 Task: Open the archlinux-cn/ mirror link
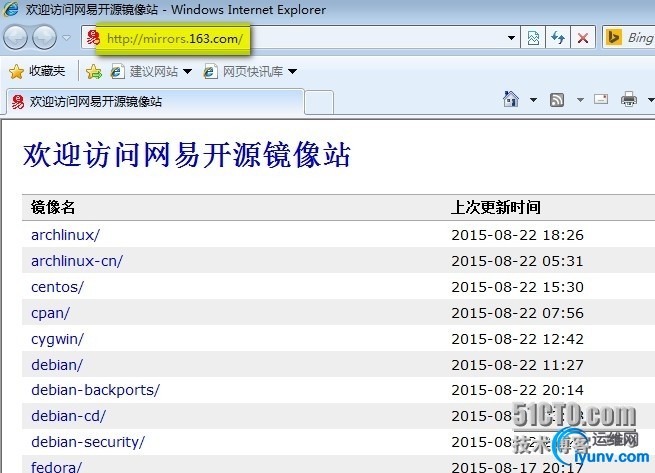click(77, 261)
